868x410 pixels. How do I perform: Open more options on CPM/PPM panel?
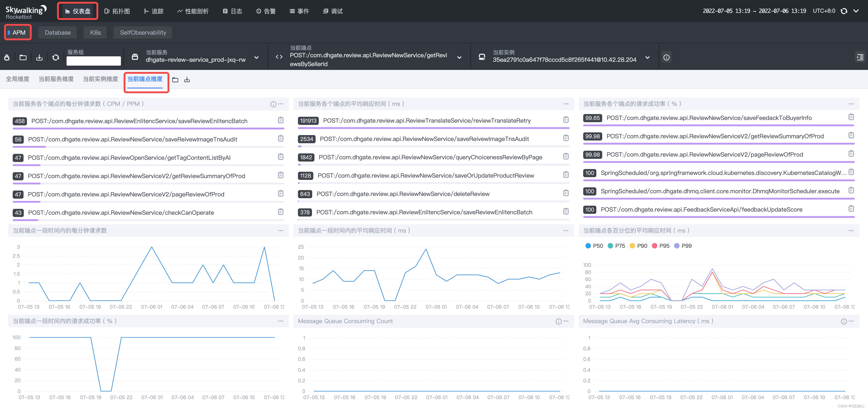click(281, 104)
